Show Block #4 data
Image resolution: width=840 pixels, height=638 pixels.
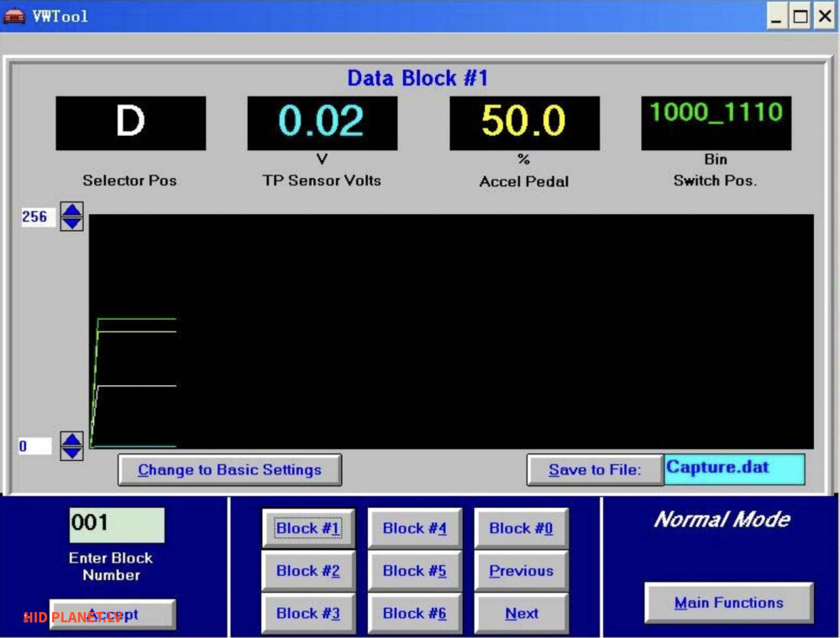click(x=415, y=528)
